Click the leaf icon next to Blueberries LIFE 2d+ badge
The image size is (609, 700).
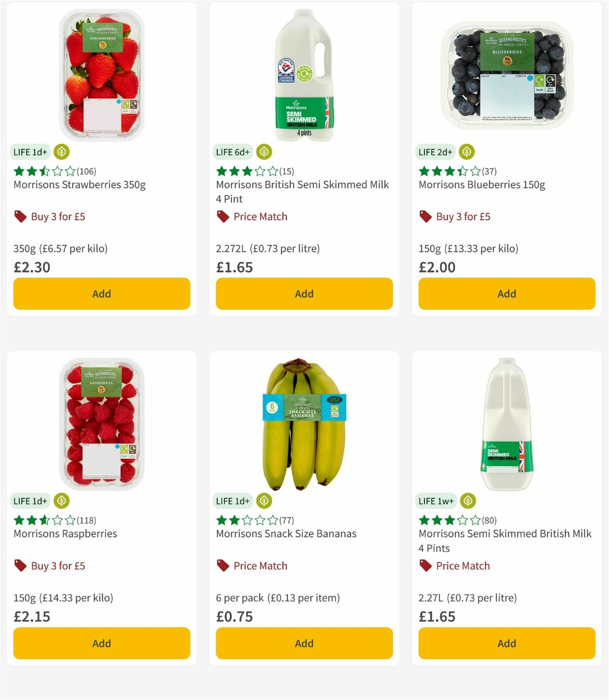click(x=466, y=151)
